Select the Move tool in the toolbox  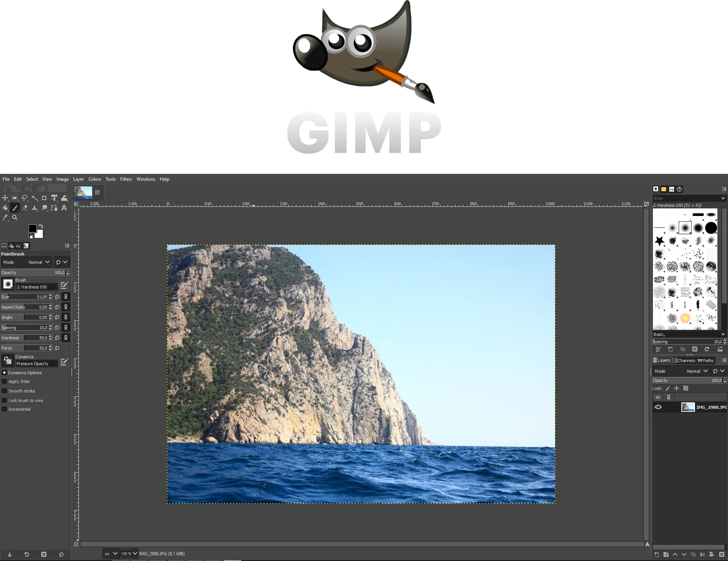[5, 198]
